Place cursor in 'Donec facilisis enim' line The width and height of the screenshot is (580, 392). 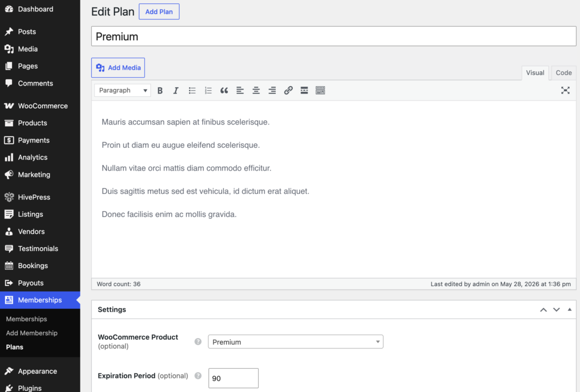tap(169, 215)
